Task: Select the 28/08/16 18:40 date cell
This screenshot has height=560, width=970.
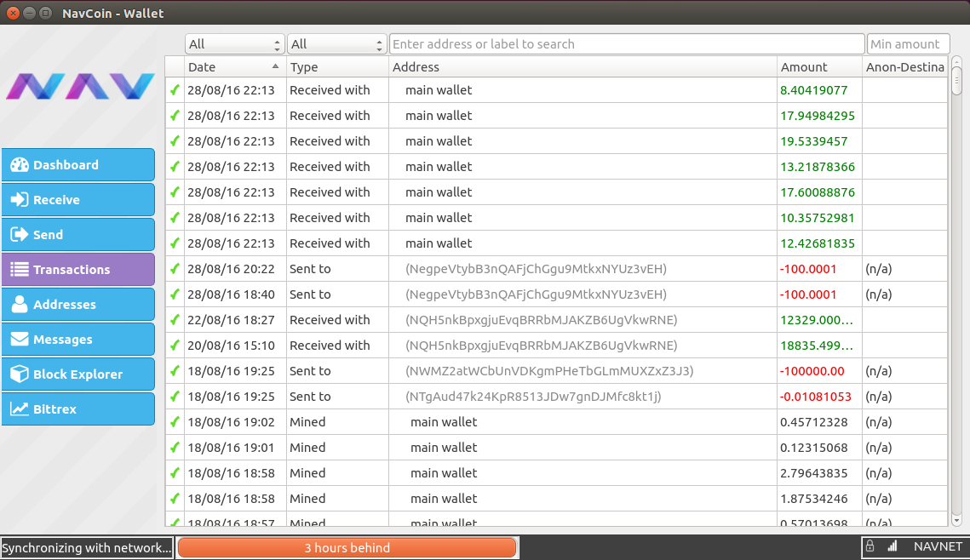Action: 235,294
